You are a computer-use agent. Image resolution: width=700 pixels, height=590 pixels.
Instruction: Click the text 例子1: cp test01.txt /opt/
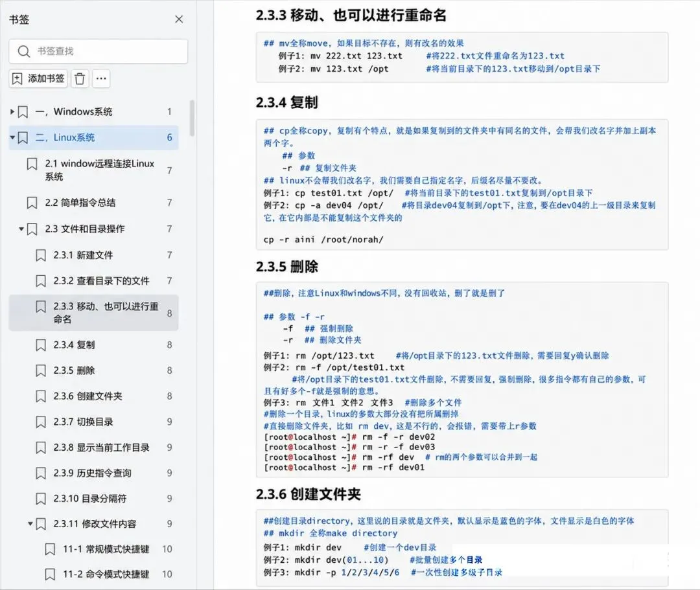coord(329,193)
